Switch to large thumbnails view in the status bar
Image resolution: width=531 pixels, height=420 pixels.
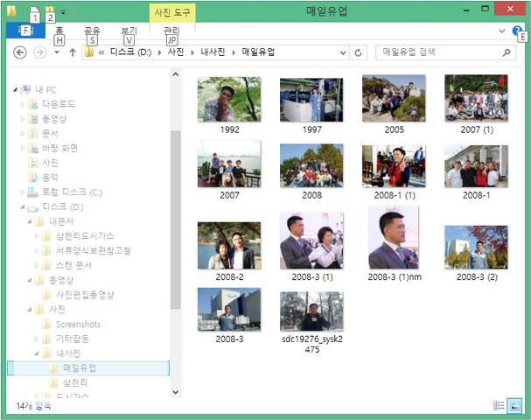[514, 405]
